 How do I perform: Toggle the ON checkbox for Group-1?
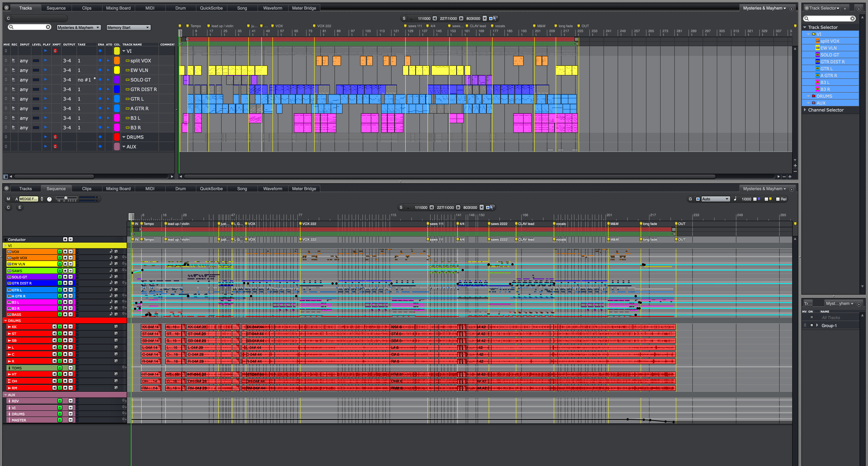812,325
